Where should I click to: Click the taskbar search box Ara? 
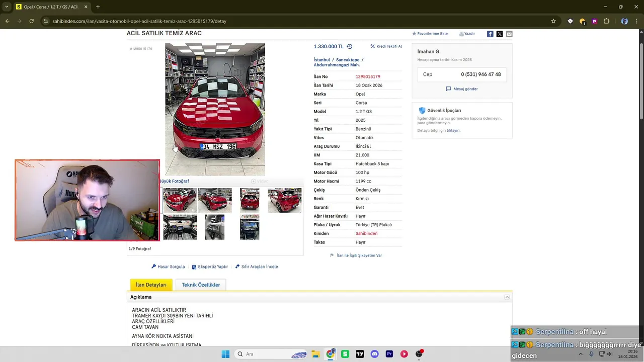pyautogui.click(x=272, y=354)
